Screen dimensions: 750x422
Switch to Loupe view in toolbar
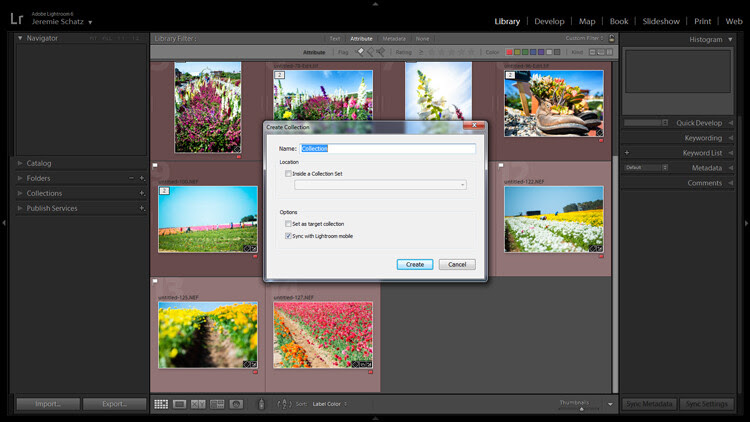180,404
